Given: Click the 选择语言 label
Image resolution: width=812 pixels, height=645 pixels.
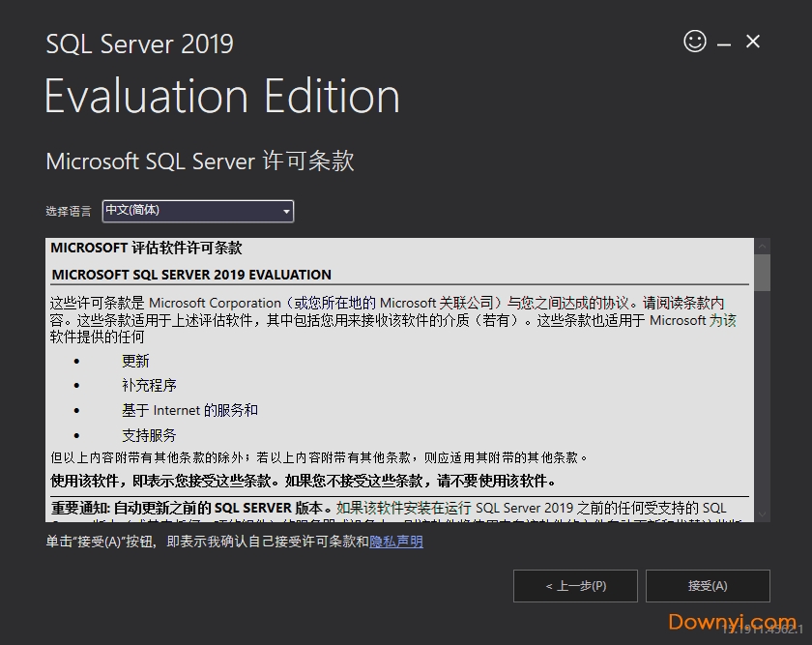Looking at the screenshot, I should pyautogui.click(x=68, y=211).
